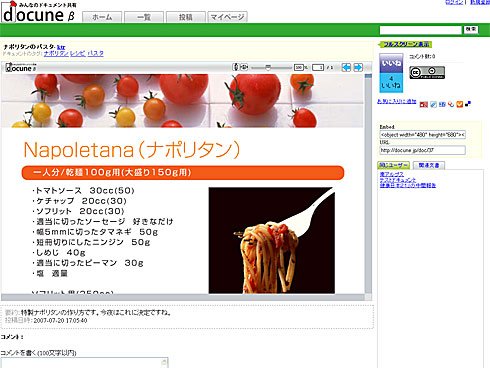Click the 検索 search button

pyautogui.click(x=471, y=30)
